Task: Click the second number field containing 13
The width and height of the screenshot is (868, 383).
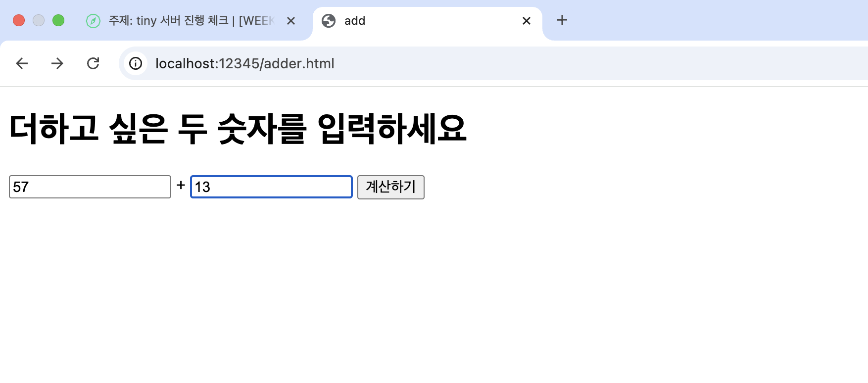Action: tap(271, 187)
